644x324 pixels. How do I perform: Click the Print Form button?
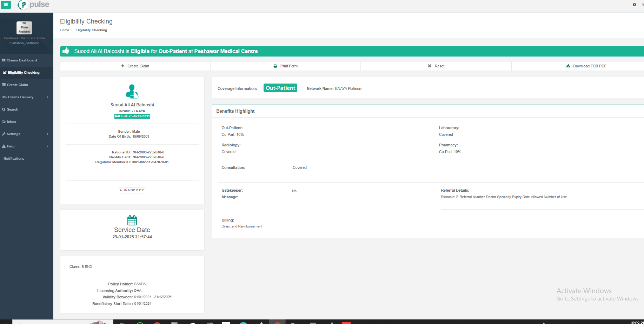coord(285,66)
